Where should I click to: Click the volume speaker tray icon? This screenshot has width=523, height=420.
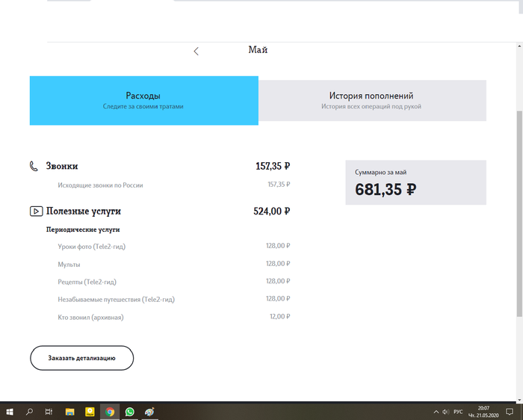[x=445, y=412]
